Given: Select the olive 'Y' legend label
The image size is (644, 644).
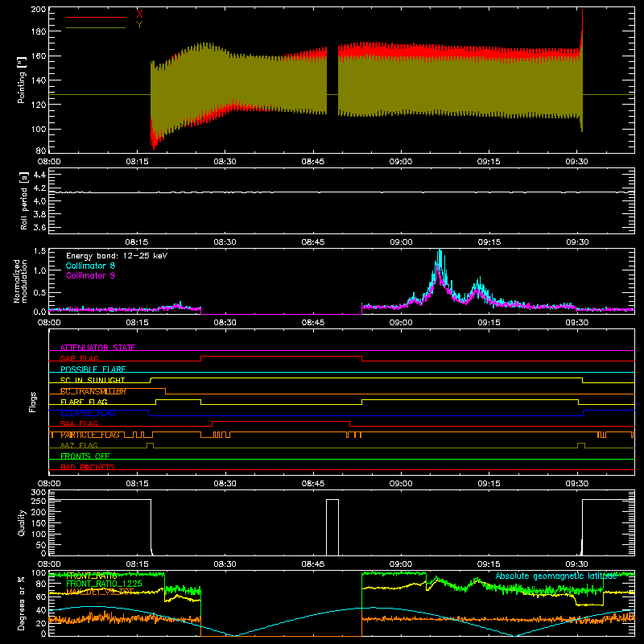Looking at the screenshot, I should 139,25.
